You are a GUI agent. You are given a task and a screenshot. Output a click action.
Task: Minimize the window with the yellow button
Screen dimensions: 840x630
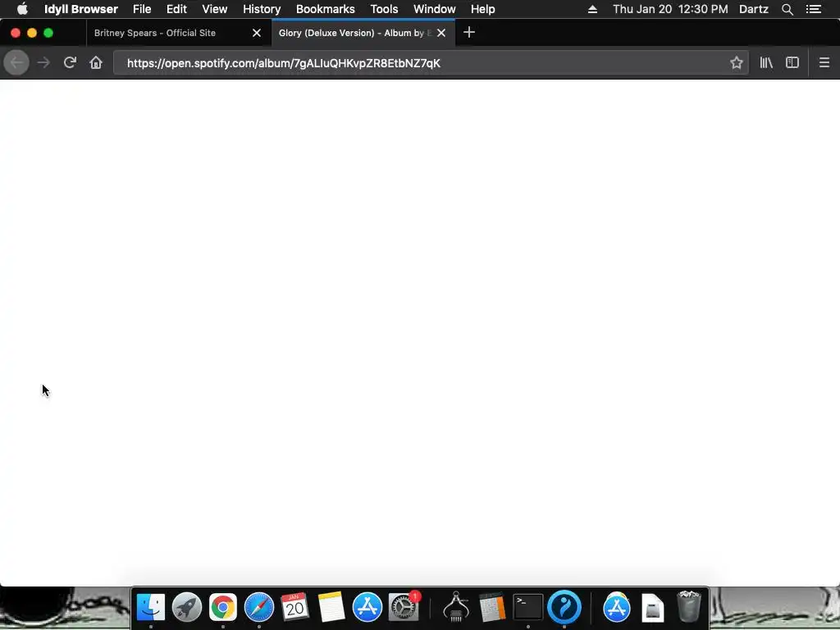(x=32, y=33)
